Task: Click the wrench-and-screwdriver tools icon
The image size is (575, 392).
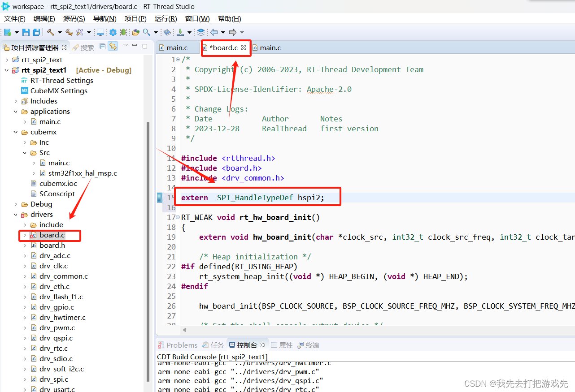Action: click(x=80, y=32)
